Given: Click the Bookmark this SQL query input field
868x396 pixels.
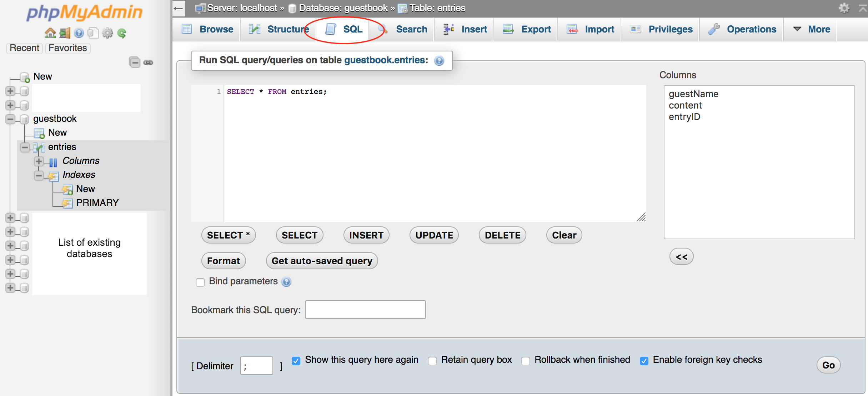Looking at the screenshot, I should pos(365,309).
